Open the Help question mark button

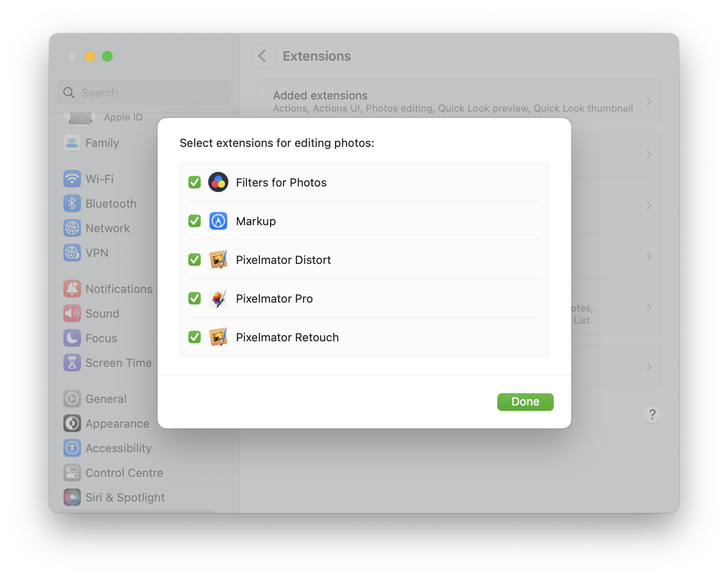pos(652,414)
